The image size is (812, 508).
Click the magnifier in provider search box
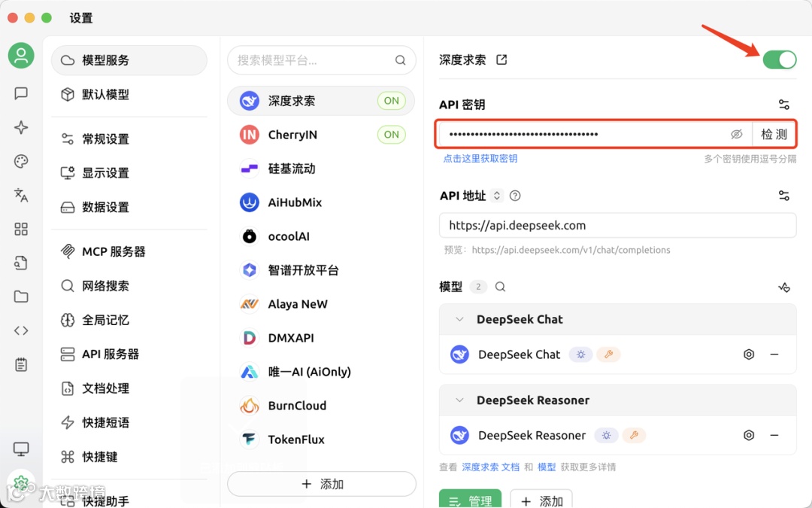(400, 60)
